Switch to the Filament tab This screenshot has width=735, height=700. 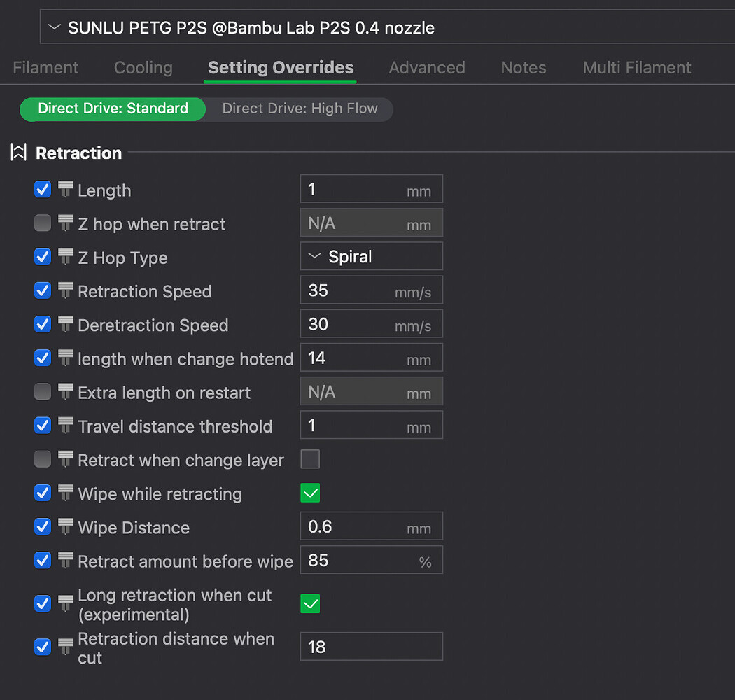point(45,68)
